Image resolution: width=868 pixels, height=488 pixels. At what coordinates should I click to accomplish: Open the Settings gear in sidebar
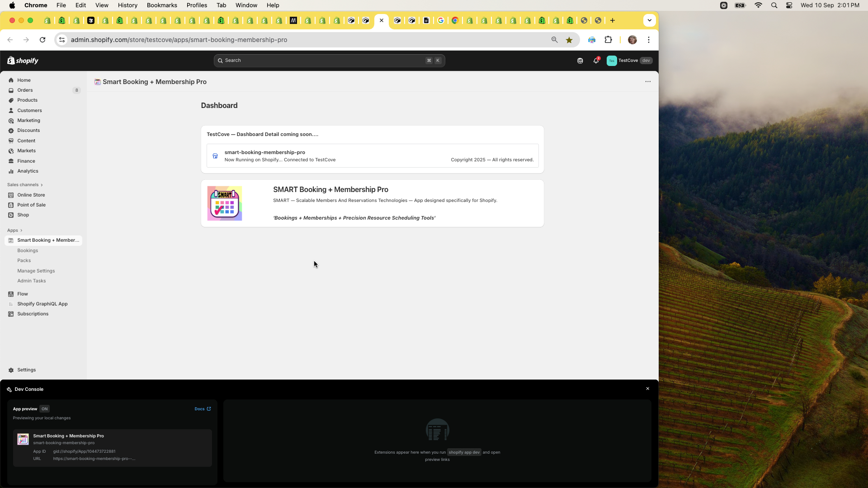point(11,370)
